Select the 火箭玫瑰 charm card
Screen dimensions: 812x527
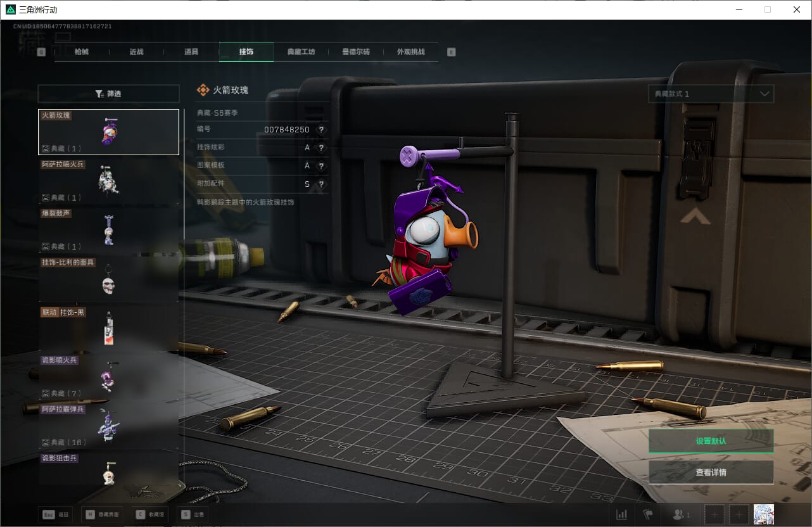[x=108, y=132]
